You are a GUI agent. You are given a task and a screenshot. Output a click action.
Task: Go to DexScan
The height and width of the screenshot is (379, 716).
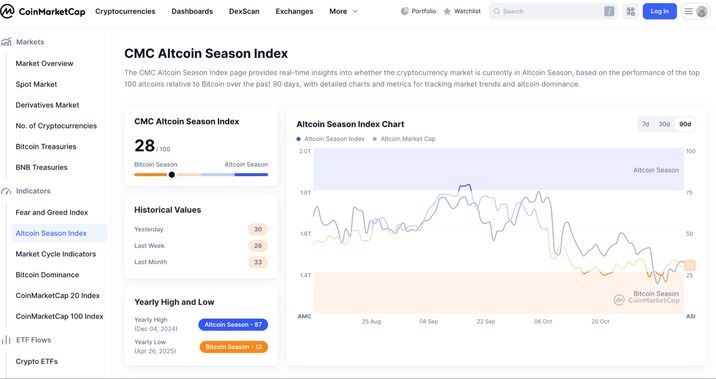coord(244,11)
